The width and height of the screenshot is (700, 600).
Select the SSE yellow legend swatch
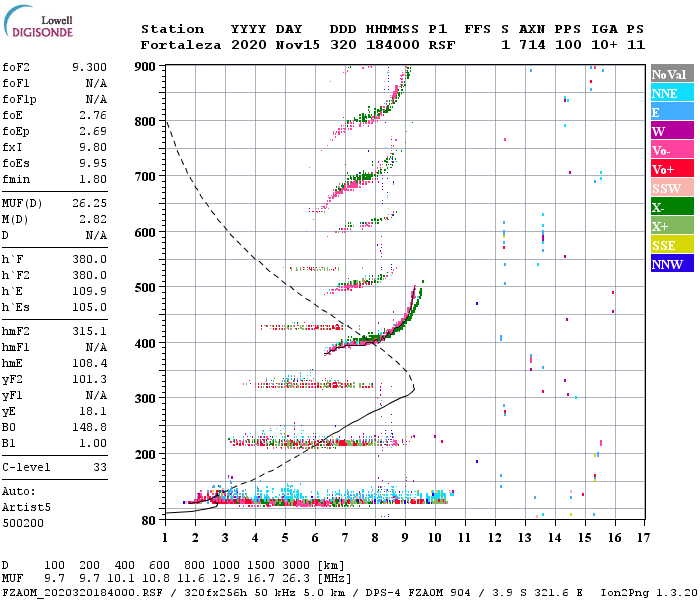pos(672,245)
